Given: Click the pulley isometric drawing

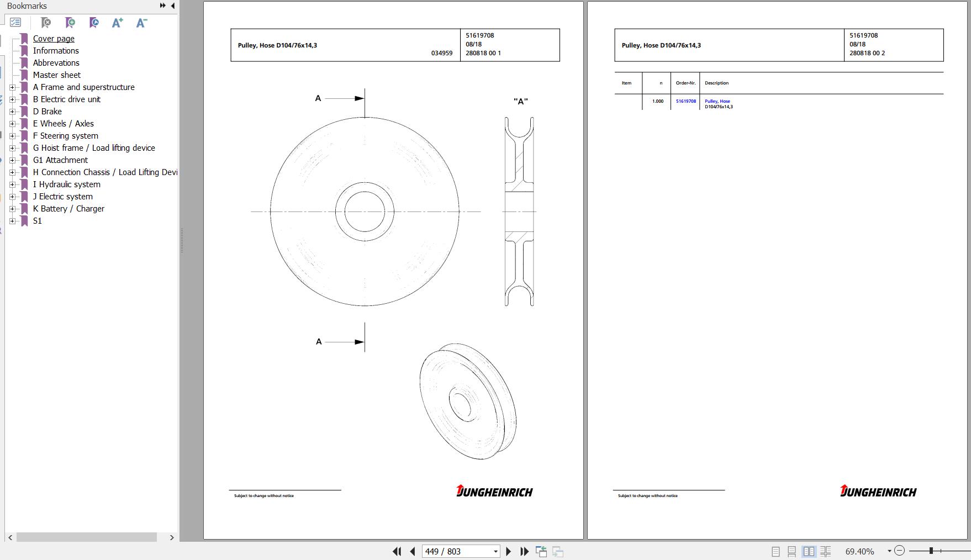Looking at the screenshot, I should [x=468, y=401].
